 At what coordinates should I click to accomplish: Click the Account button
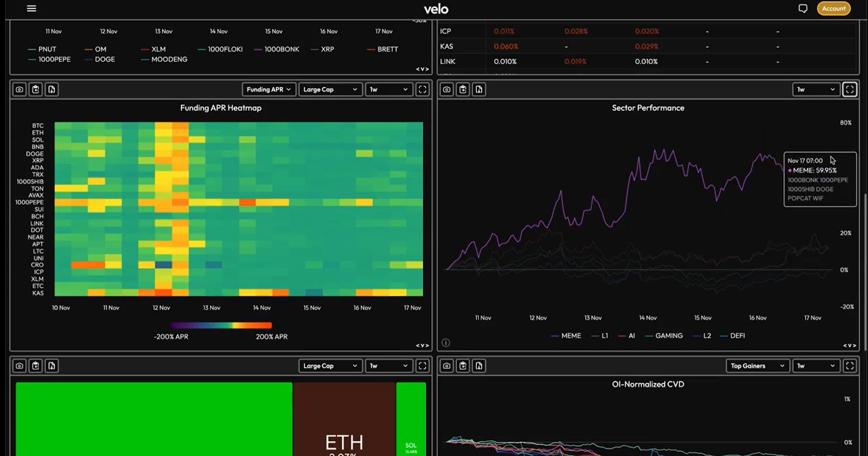(834, 9)
